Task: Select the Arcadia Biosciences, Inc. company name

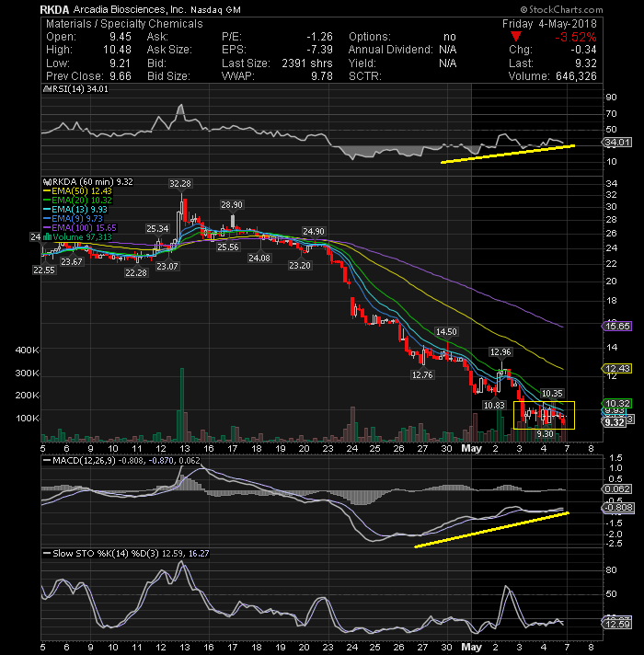Action: pyautogui.click(x=130, y=9)
